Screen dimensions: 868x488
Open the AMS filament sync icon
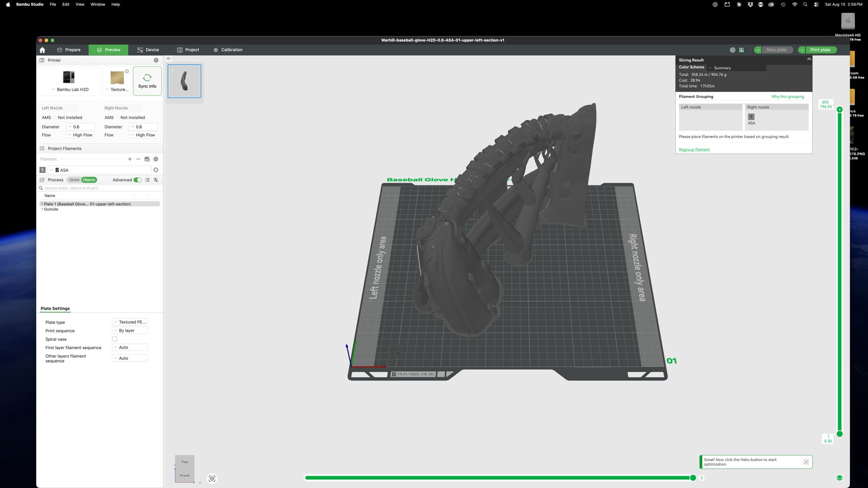coord(147,159)
